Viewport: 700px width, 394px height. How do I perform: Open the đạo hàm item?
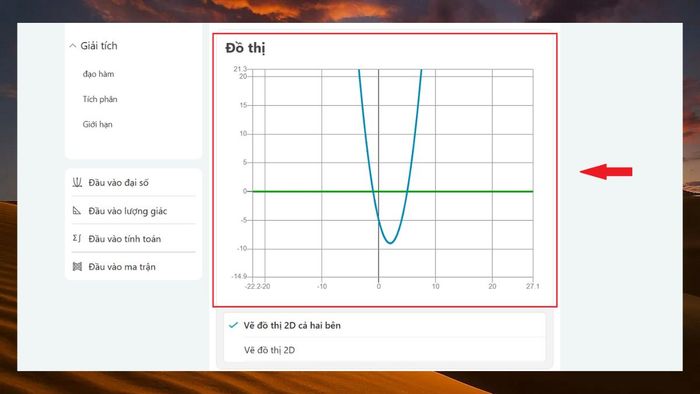tap(98, 74)
